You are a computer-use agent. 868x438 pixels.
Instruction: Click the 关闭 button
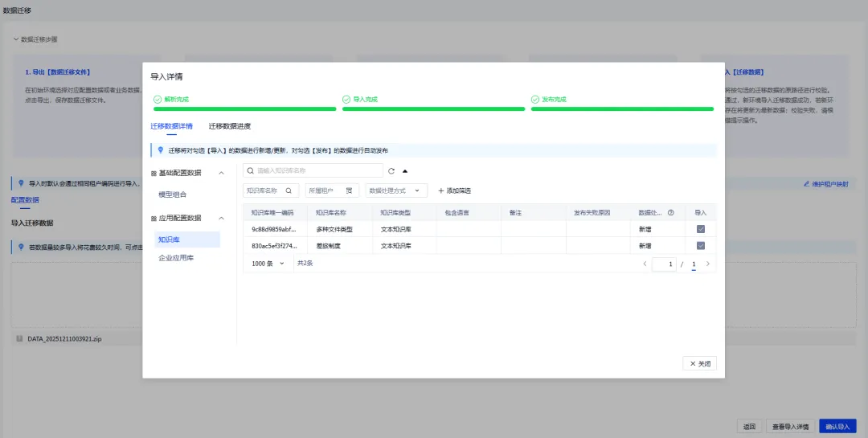point(700,363)
